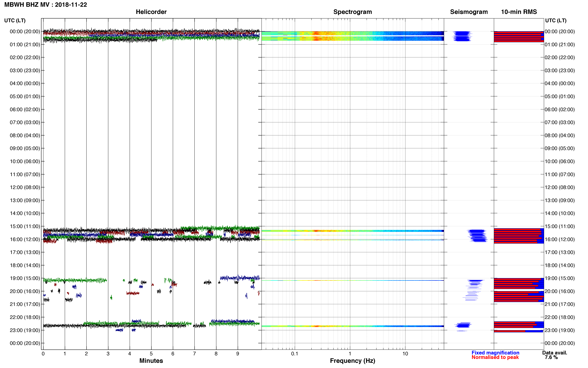Select the 'Spectrogram' panel heading

pos(352,12)
